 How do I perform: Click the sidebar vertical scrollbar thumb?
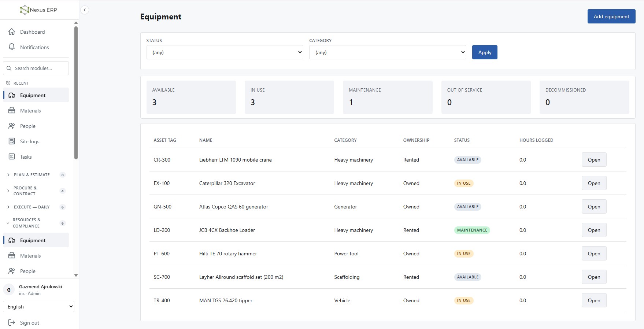76,93
